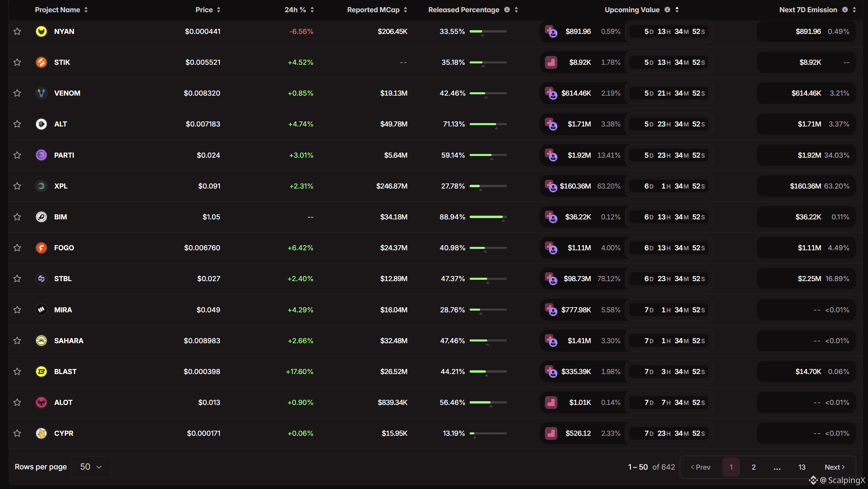The height and width of the screenshot is (489, 868).
Task: Go to page 2 of results
Action: [x=753, y=467]
